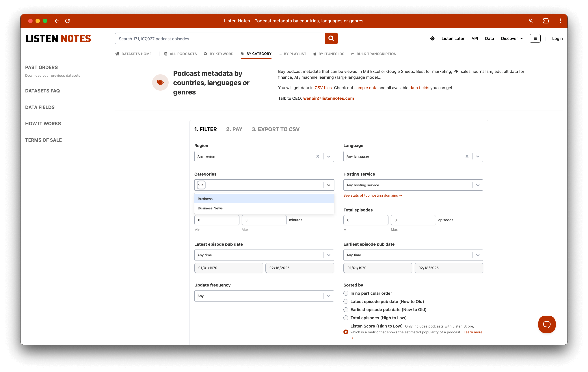Viewport: 588px width, 372px height.
Task: Select Earliest episode pub date sorting
Action: [x=345, y=309]
